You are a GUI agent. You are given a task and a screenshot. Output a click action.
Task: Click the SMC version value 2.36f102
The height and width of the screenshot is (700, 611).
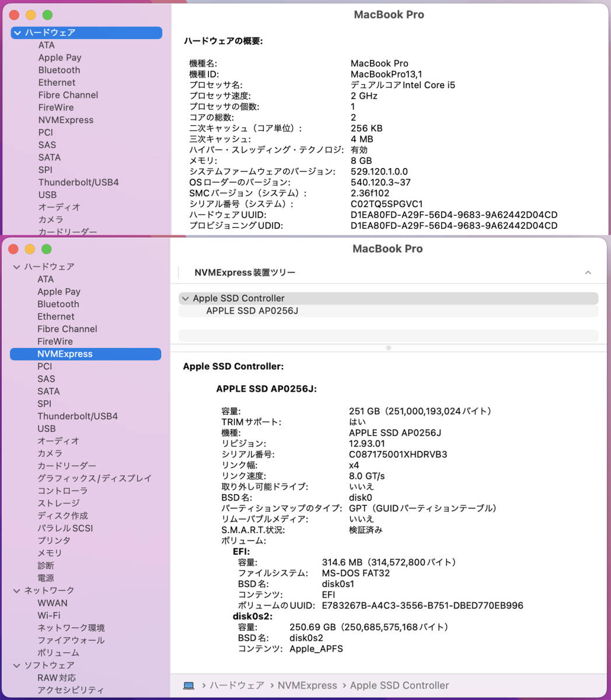point(370,193)
